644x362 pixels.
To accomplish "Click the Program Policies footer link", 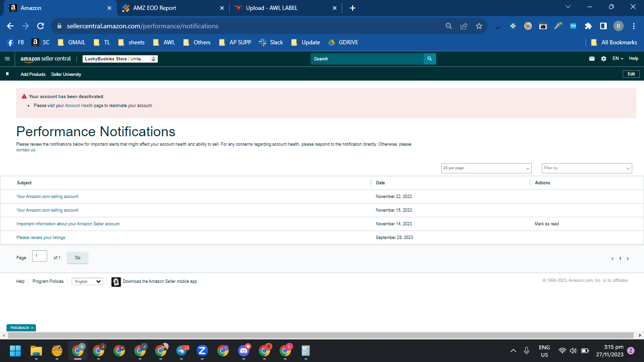I will tap(48, 281).
